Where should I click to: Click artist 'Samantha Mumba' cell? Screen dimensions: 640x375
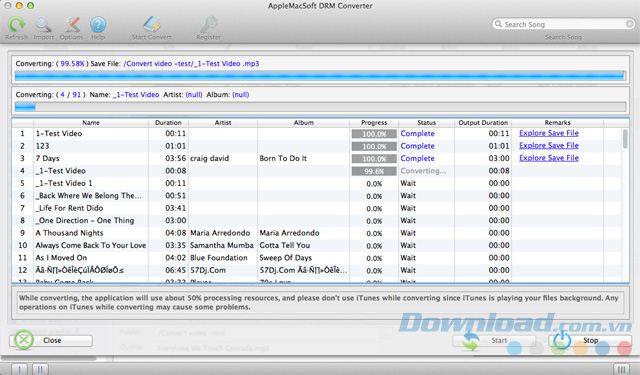[x=222, y=245]
